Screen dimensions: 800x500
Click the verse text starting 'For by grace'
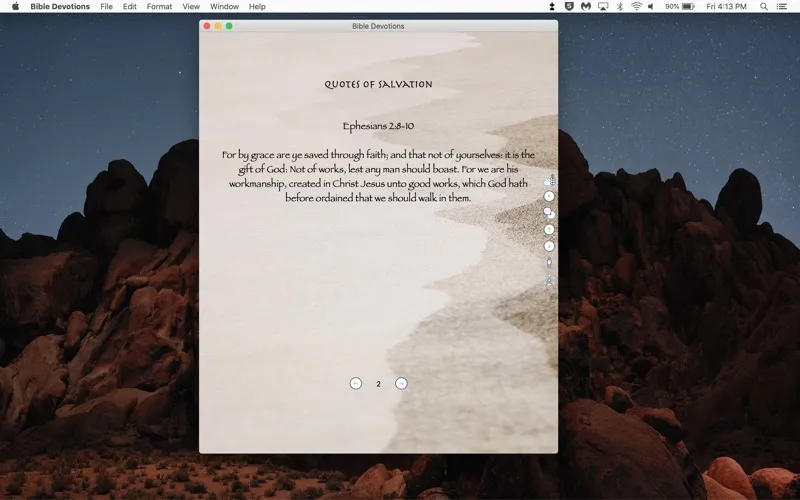(379, 176)
